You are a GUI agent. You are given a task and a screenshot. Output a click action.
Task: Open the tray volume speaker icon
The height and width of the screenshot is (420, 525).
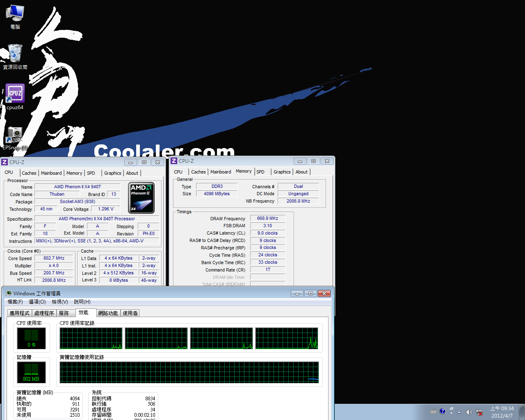click(469, 412)
